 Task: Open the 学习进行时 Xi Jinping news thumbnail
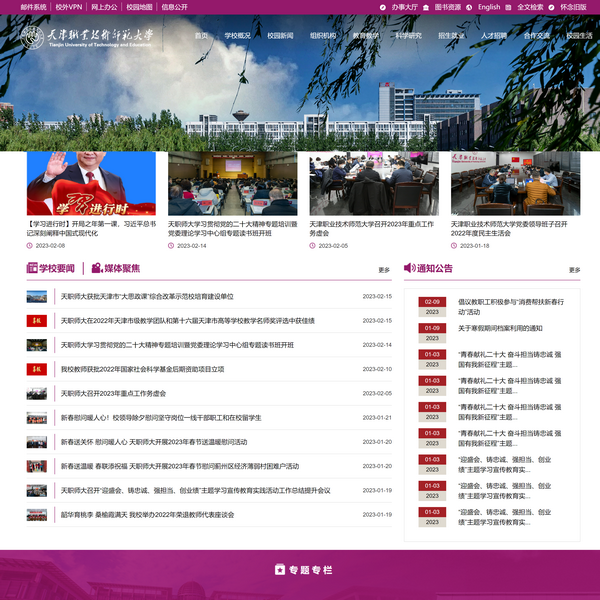click(x=91, y=183)
